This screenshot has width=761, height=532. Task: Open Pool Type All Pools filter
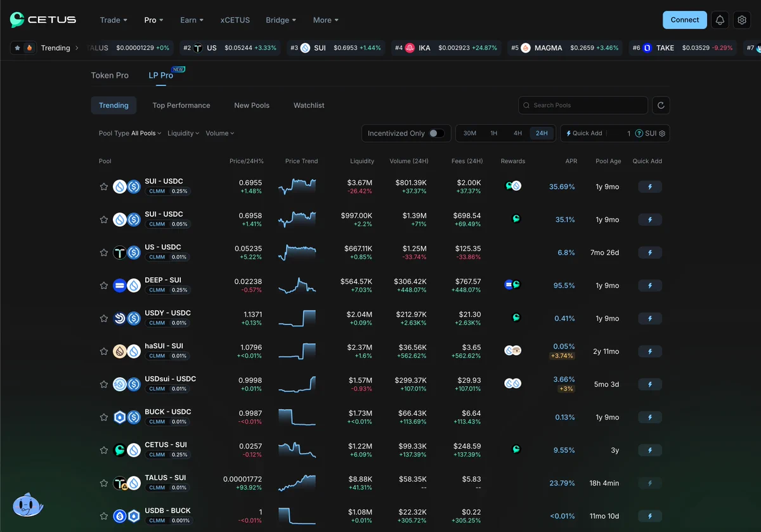(x=130, y=133)
